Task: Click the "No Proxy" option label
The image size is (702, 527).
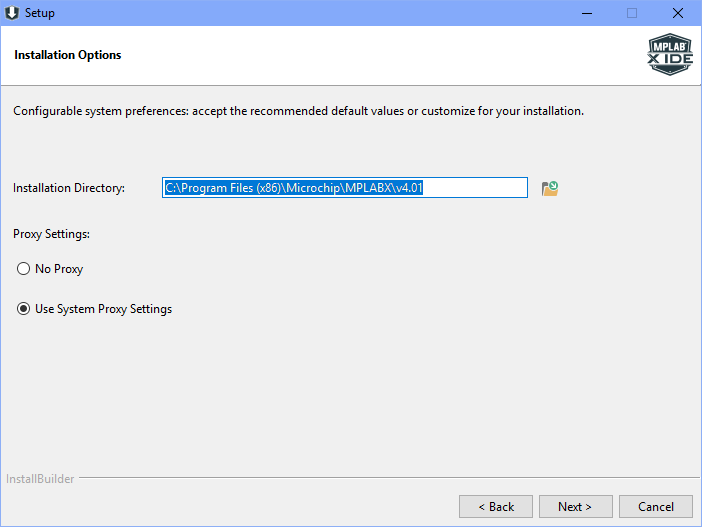Action: pyautogui.click(x=59, y=269)
